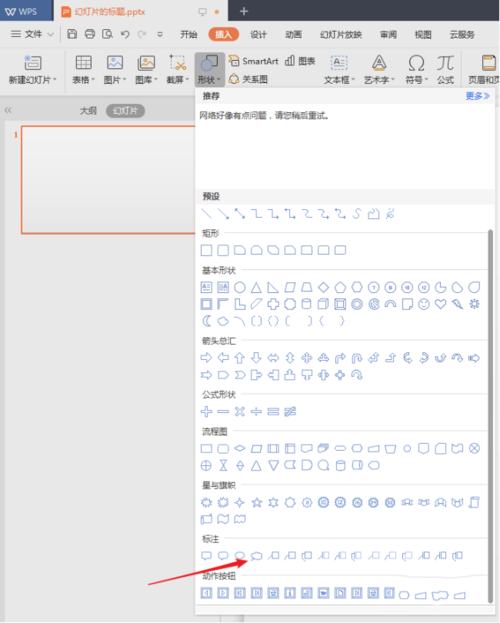Open the 艺术字 word art dropdown
The image size is (500, 623).
pos(379,70)
